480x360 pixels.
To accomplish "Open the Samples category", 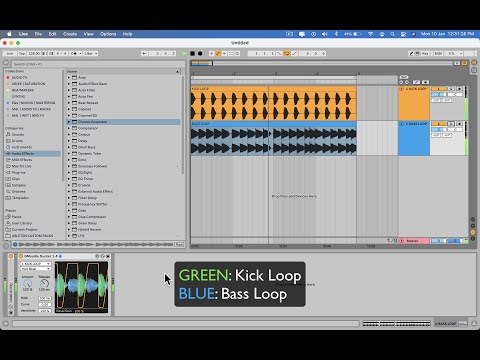I will click(19, 185).
